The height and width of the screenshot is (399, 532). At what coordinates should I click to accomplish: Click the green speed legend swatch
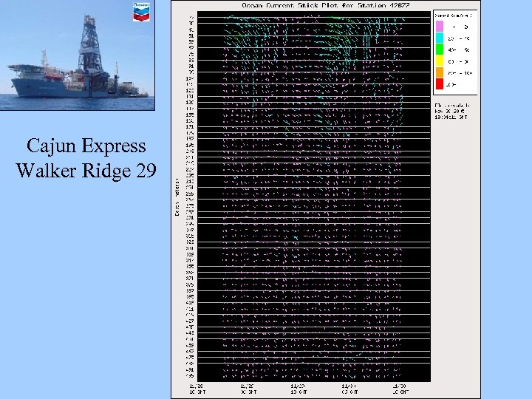(440, 50)
